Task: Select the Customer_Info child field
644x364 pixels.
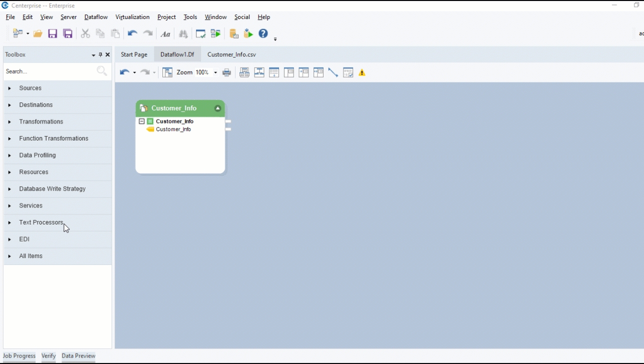Action: click(173, 129)
